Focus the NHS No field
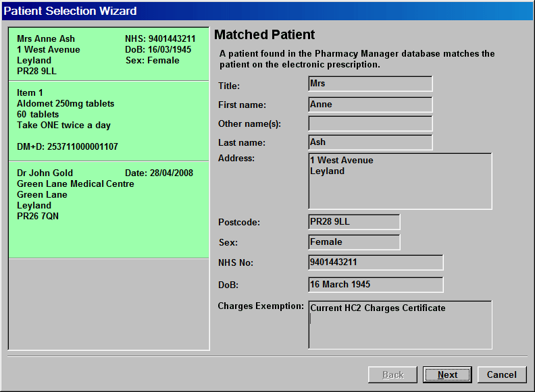Image resolution: width=535 pixels, height=392 pixels. point(376,262)
